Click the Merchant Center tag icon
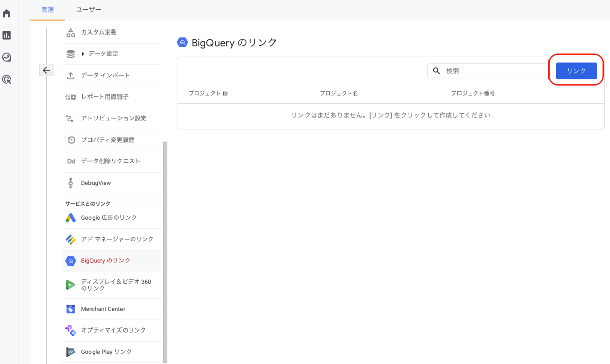The height and width of the screenshot is (364, 610). tap(71, 309)
